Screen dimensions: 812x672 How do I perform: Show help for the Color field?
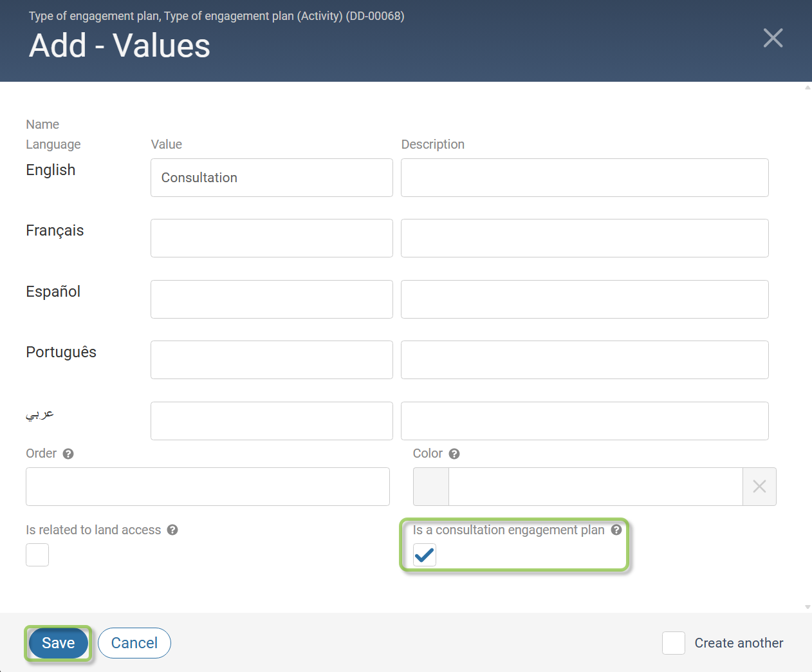(454, 454)
